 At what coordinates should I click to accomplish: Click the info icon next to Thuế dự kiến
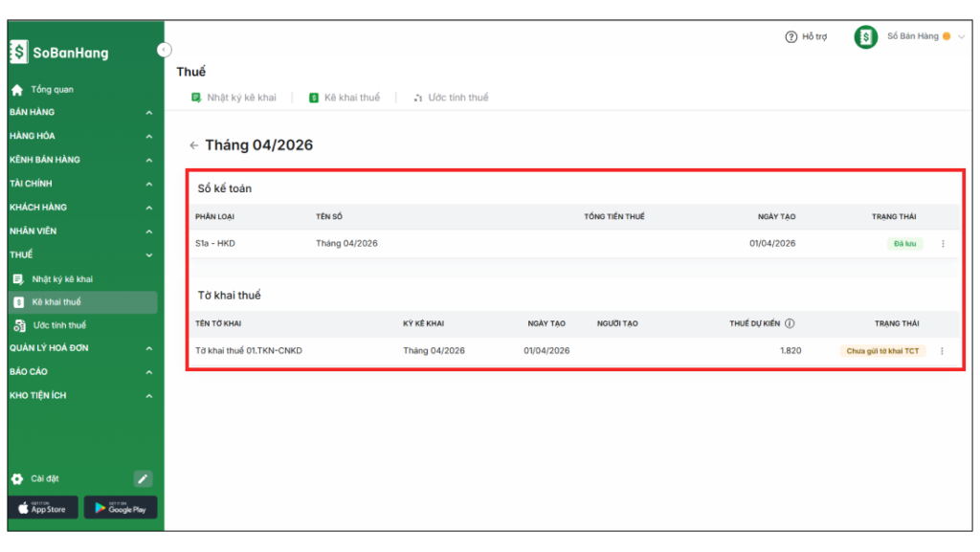tap(791, 323)
